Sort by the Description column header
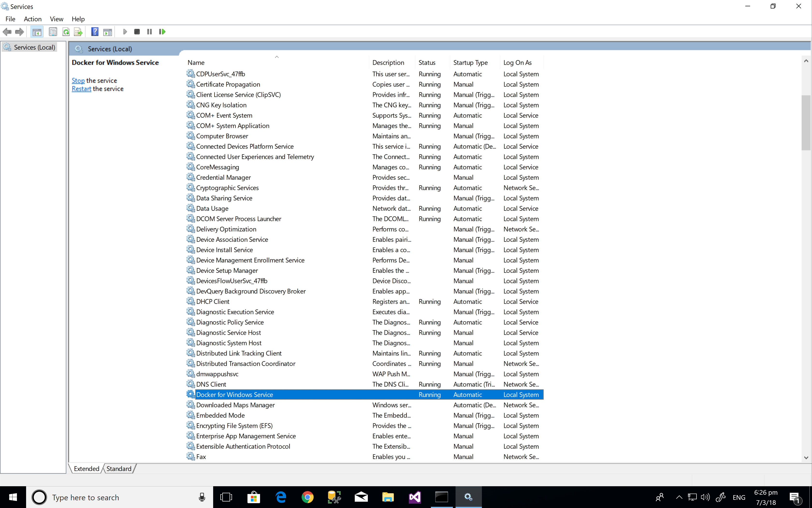The image size is (812, 508). click(x=392, y=62)
